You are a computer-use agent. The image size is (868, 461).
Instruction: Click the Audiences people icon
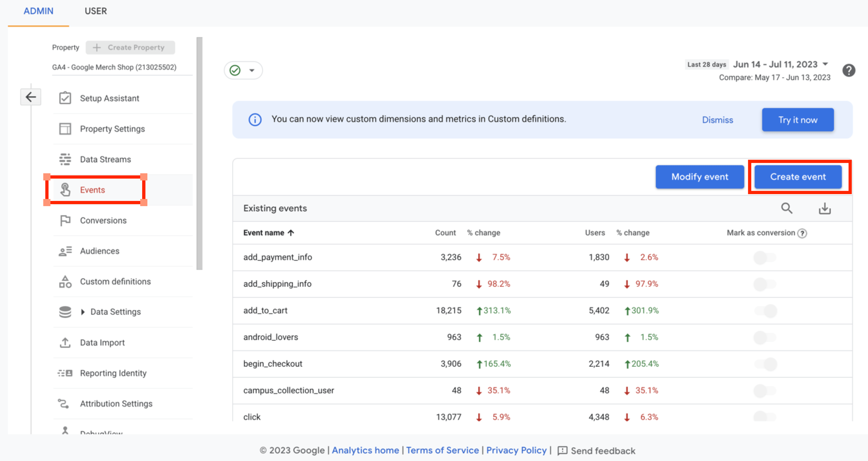65,251
